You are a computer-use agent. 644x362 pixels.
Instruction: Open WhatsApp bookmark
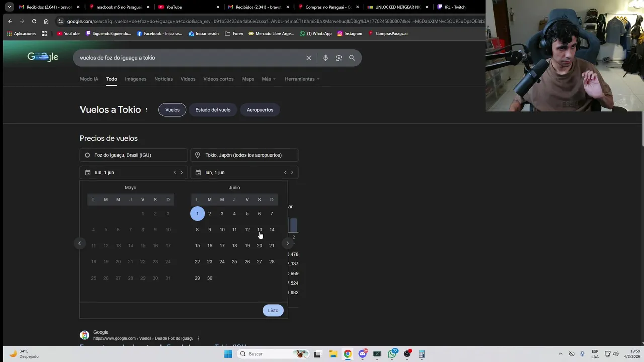click(315, 34)
